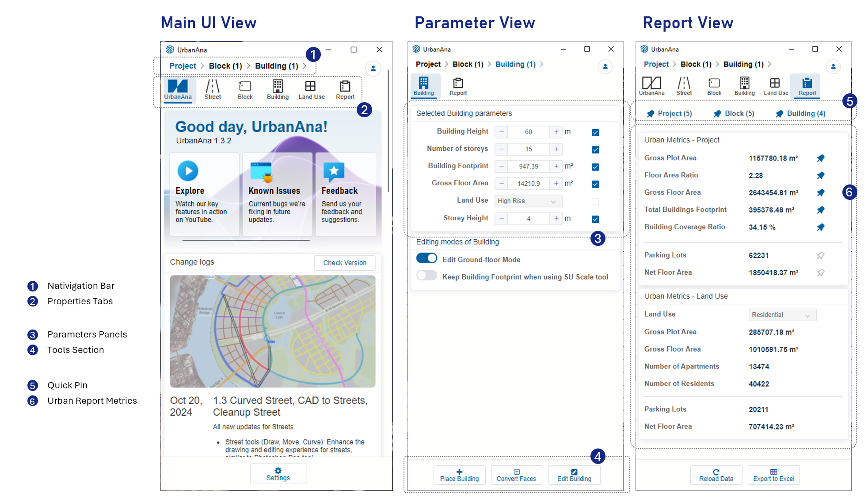Viewport: 868px width, 502px height.
Task: Click the Building Footprint value field
Action: [529, 166]
